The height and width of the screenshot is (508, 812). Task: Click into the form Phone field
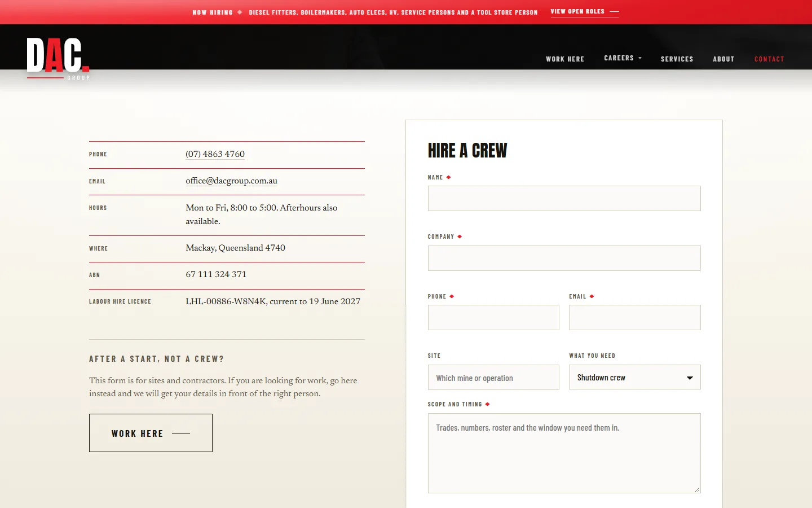click(493, 318)
